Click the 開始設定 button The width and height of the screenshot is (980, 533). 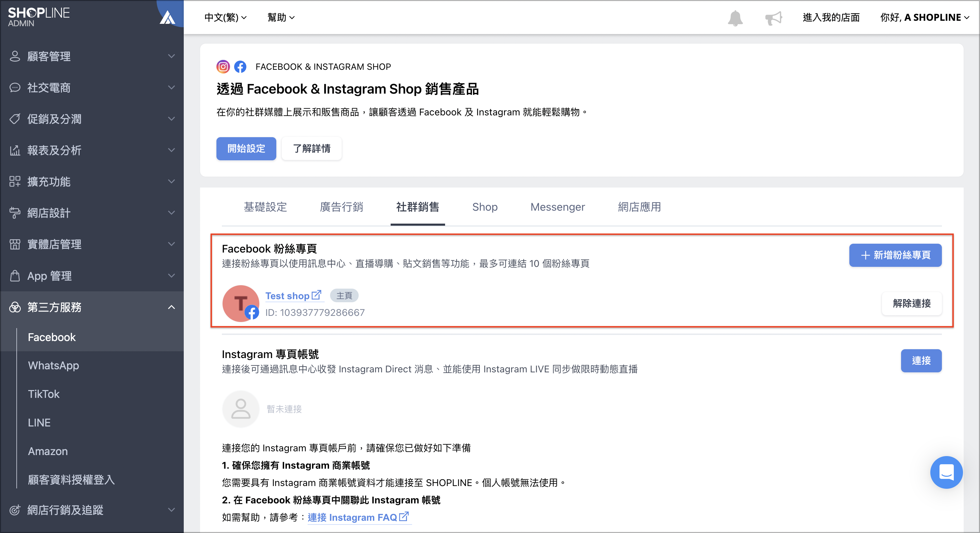246,149
